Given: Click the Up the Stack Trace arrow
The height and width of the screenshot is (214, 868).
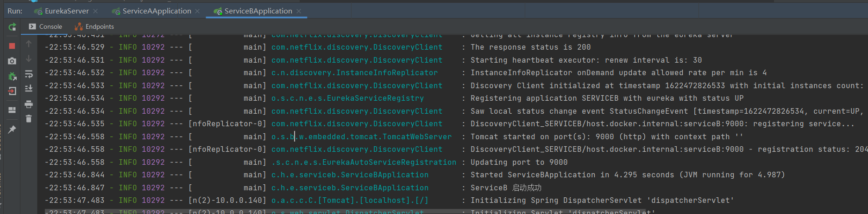Looking at the screenshot, I should (x=29, y=44).
